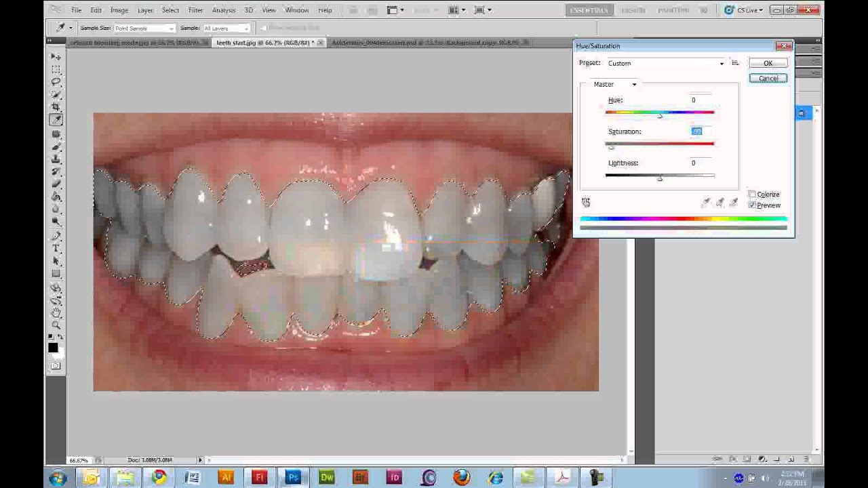Viewport: 868px width, 488px height.
Task: Uncheck the Preview checkbox
Action: click(752, 205)
